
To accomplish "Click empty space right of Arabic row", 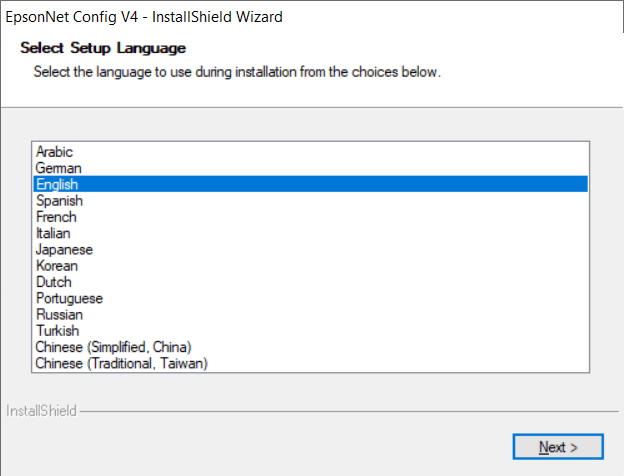I will 330,152.
